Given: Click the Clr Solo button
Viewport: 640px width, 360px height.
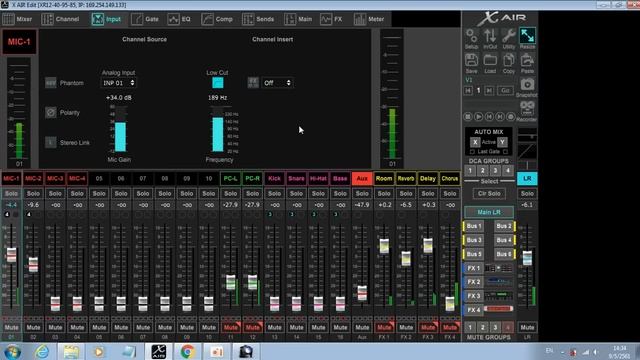Looking at the screenshot, I should 489,193.
